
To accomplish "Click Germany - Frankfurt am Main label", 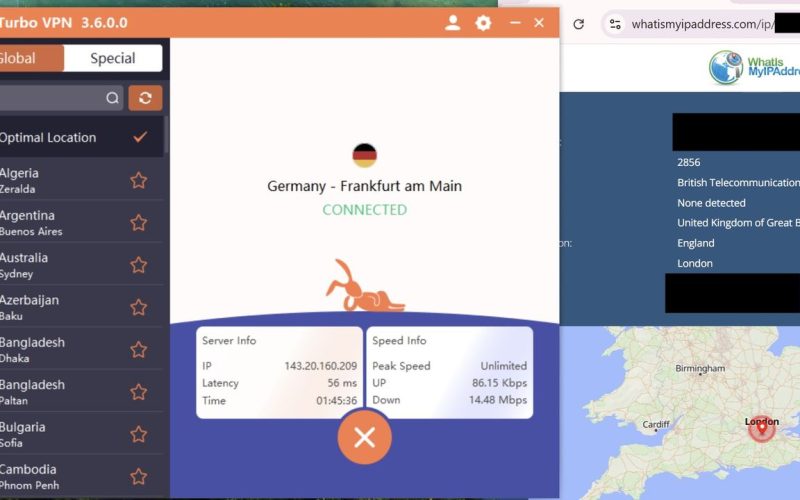I will 365,186.
